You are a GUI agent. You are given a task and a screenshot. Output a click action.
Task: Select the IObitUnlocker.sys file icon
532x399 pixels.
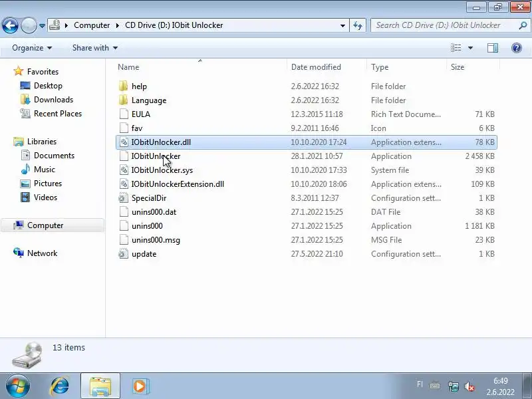124,170
